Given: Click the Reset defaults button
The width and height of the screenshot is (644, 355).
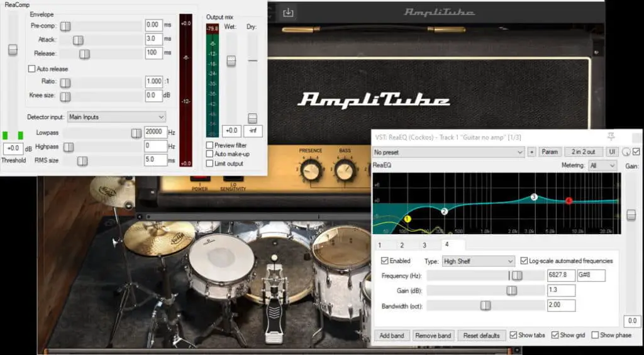Looking at the screenshot, I should 481,335.
